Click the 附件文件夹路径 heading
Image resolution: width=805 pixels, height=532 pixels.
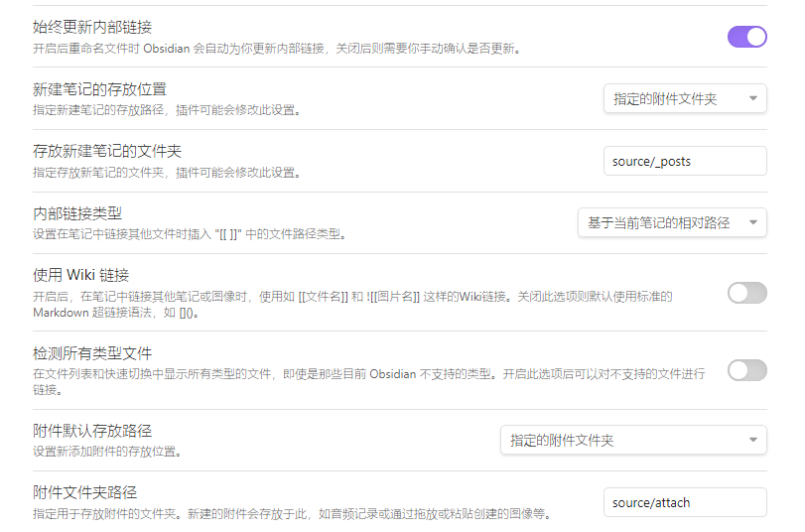pyautogui.click(x=85, y=492)
